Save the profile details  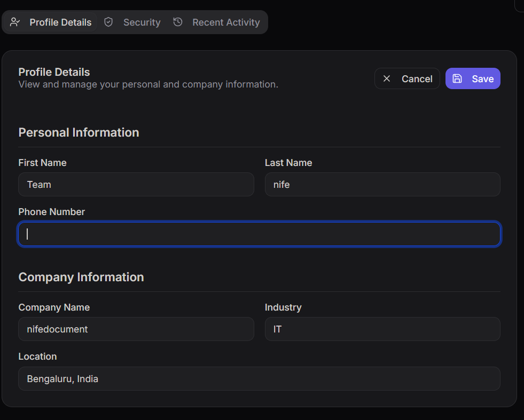point(473,78)
